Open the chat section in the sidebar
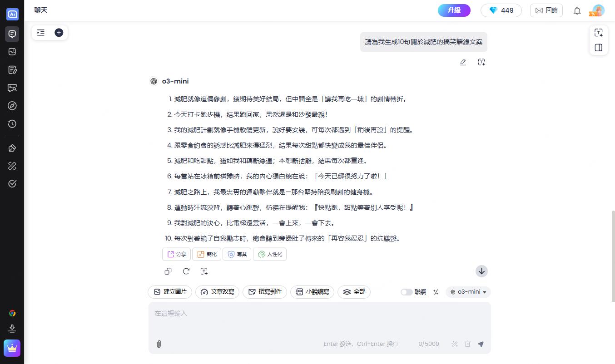The height and width of the screenshot is (364, 615). pos(12,34)
